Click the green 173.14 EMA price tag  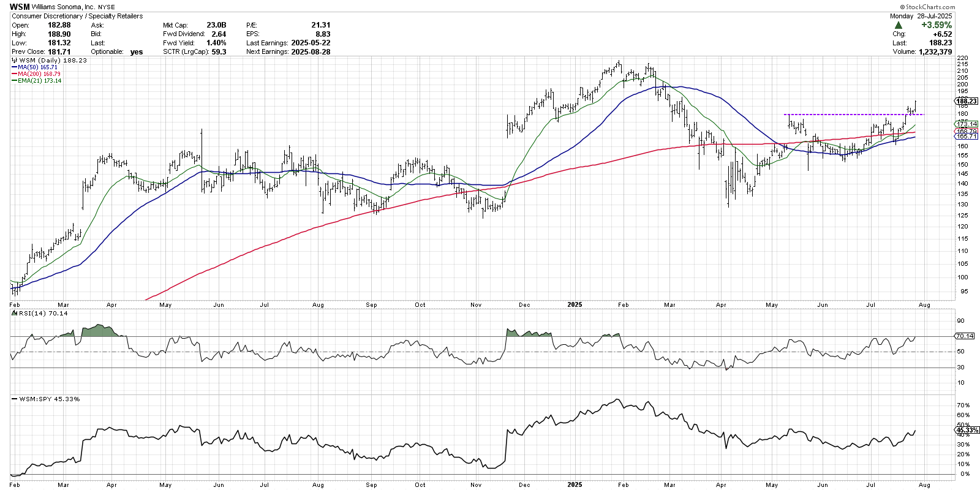click(x=967, y=124)
